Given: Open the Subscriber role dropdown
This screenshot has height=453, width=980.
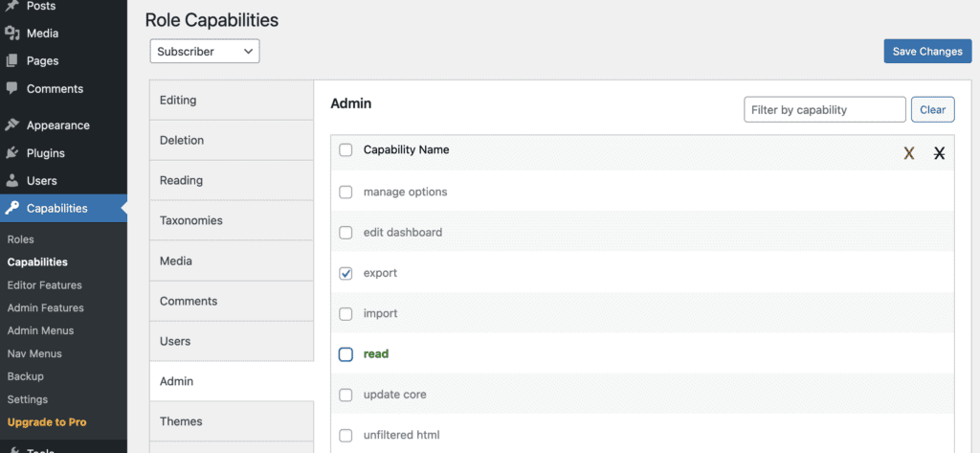Looking at the screenshot, I should point(205,52).
